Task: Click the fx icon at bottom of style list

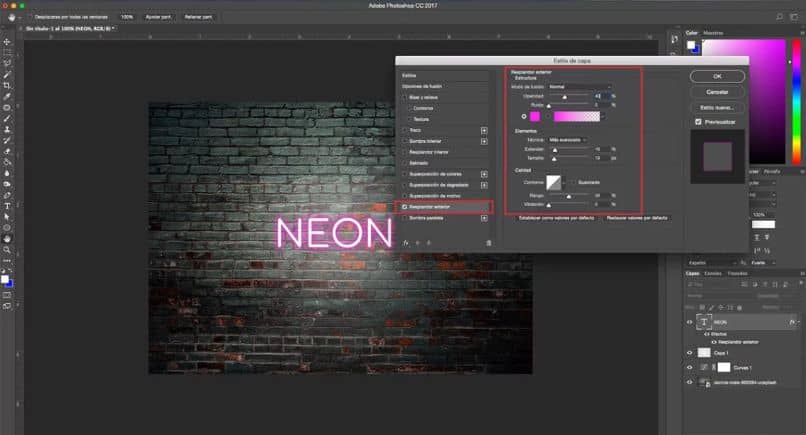Action: click(x=406, y=243)
